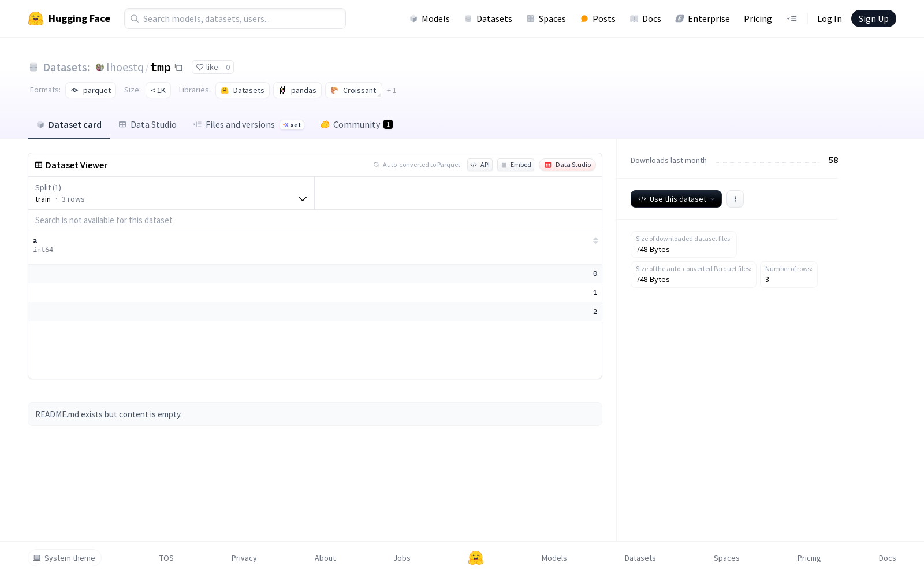
Task: Like the tmp dataset
Action: (207, 67)
